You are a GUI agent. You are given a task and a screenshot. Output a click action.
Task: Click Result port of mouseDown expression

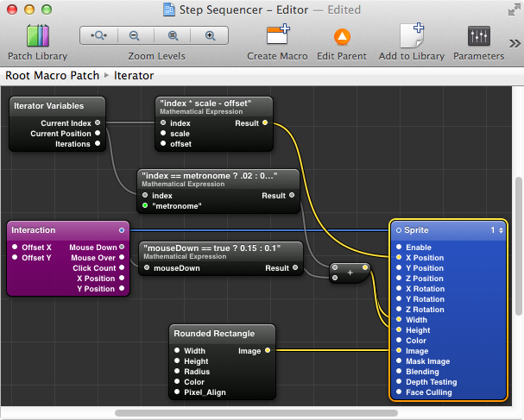point(295,267)
